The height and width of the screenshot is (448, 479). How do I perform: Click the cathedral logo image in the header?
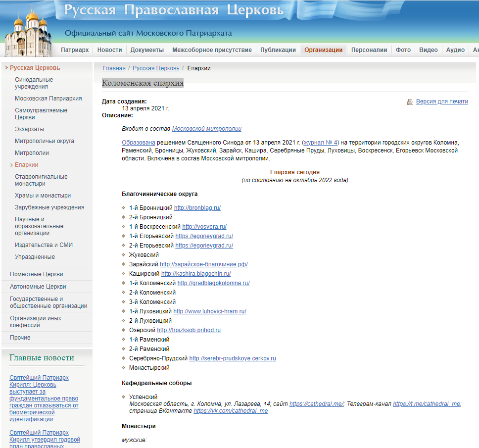[x=28, y=32]
